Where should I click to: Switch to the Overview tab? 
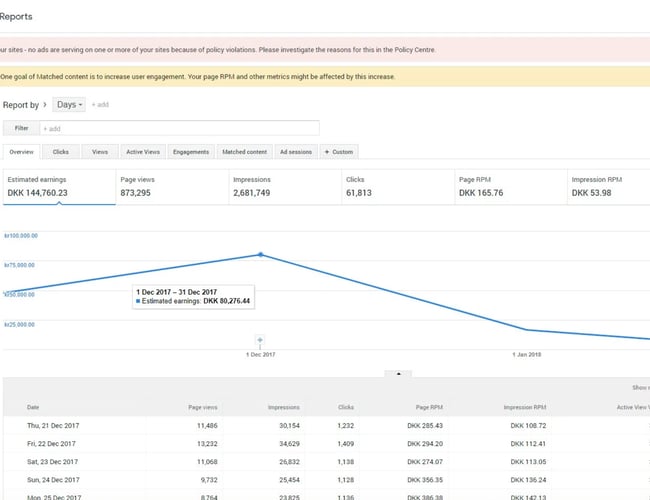click(x=22, y=152)
